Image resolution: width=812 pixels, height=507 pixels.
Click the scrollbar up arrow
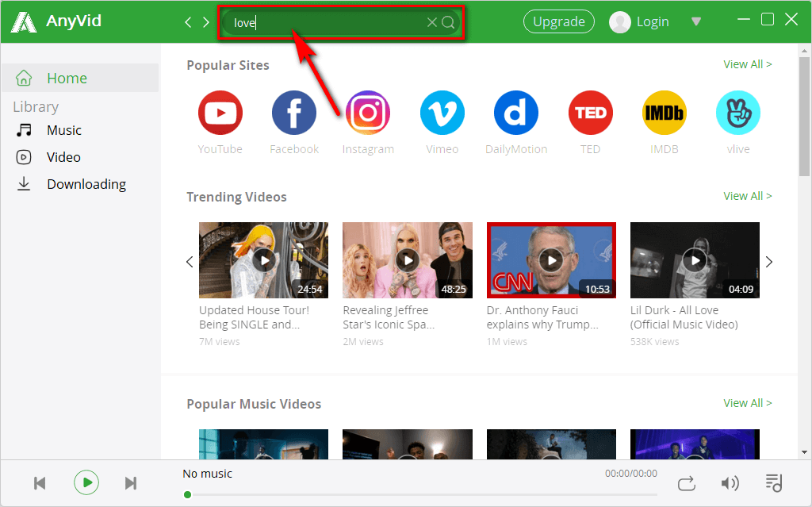(x=804, y=51)
